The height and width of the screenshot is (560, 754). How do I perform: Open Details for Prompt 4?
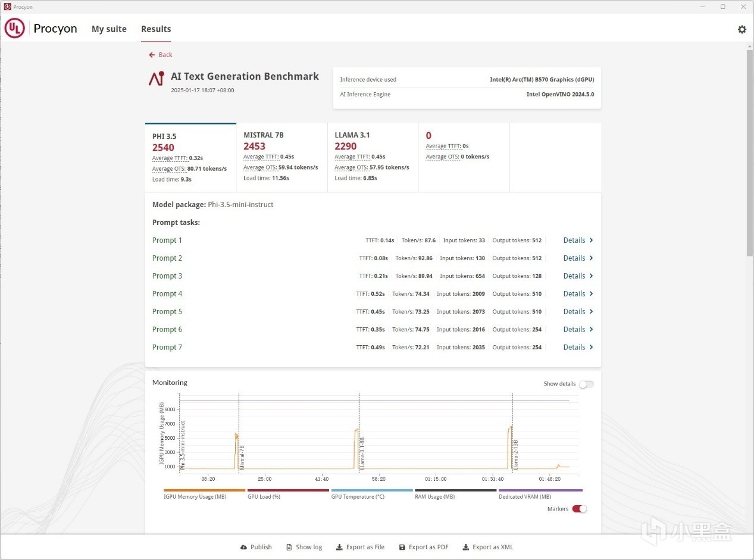point(578,294)
